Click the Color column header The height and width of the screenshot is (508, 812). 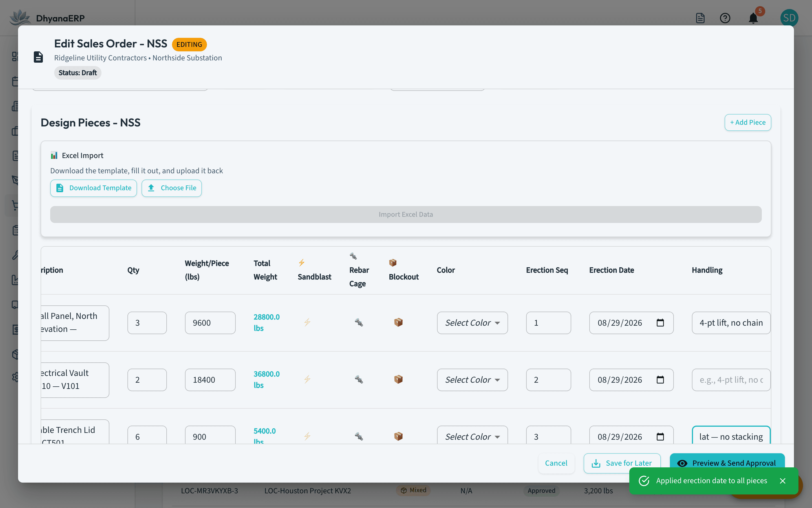coord(445,270)
